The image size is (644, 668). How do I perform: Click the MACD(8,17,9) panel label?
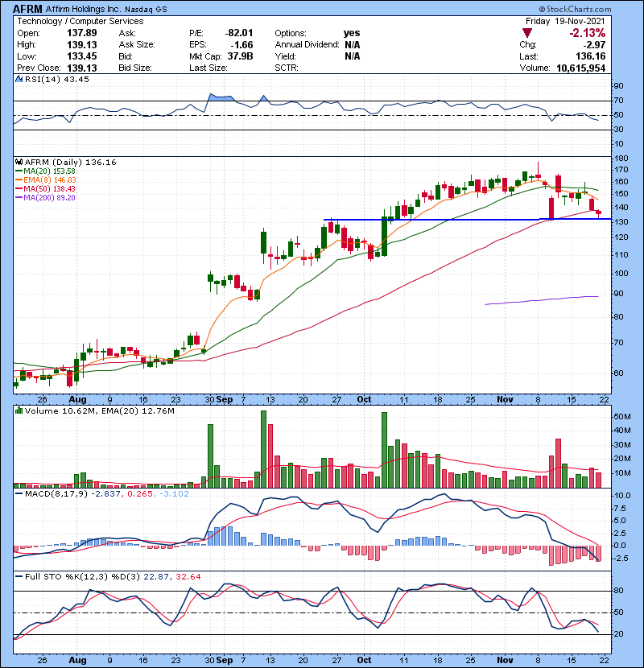pyautogui.click(x=56, y=494)
